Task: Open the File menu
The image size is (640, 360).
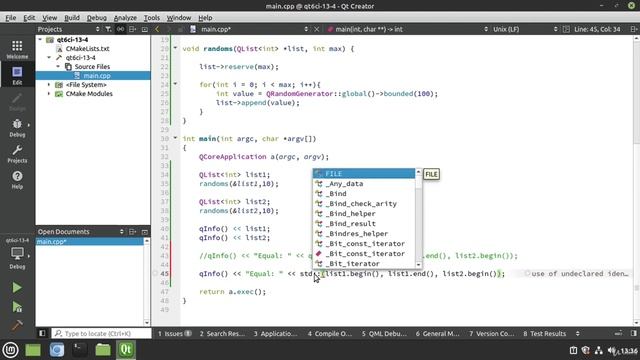Action: pyautogui.click(x=11, y=18)
